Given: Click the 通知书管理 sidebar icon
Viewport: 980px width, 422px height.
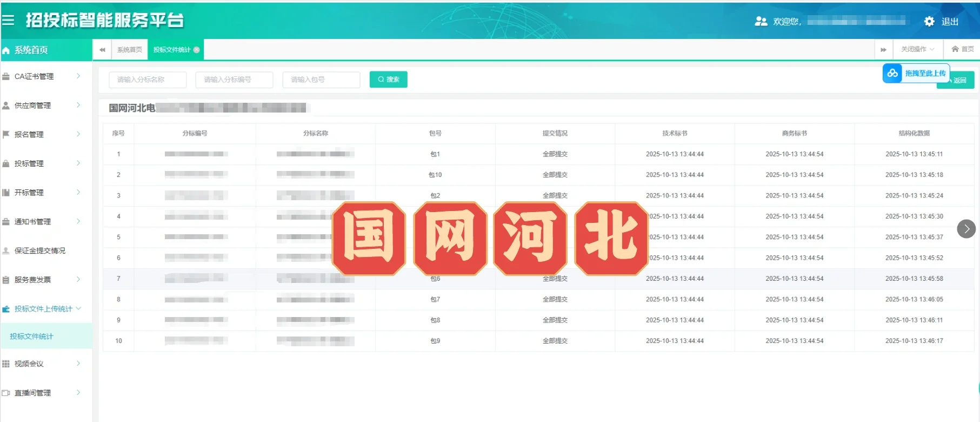Looking at the screenshot, I should [x=6, y=222].
